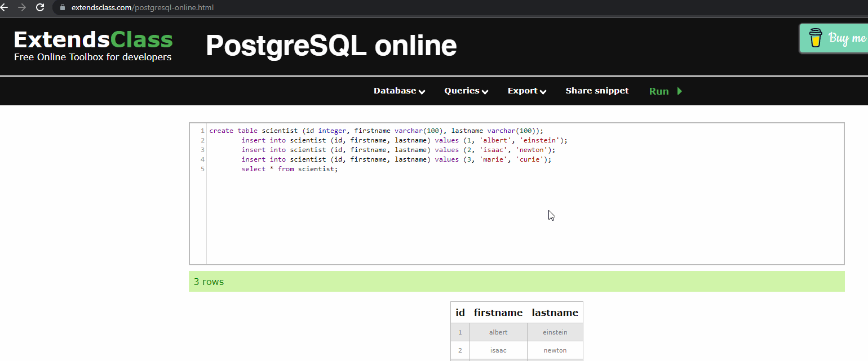Click the browser forward arrow
The height and width of the screenshot is (361, 868).
pyautogui.click(x=22, y=7)
